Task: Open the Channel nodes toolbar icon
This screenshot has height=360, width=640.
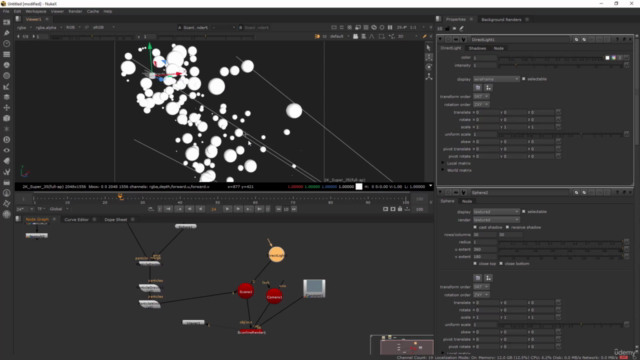Action: coord(7,54)
